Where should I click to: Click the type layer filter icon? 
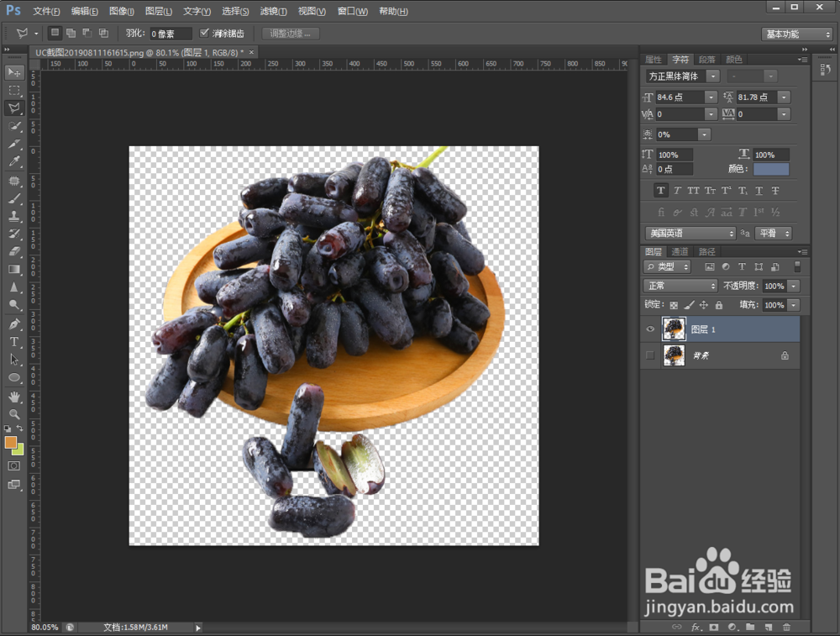click(742, 266)
